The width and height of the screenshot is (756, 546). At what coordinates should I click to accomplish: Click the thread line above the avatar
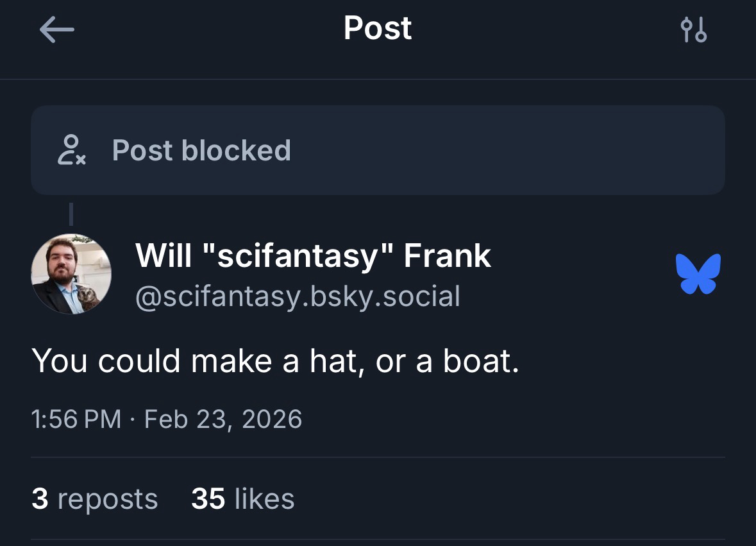[71, 214]
